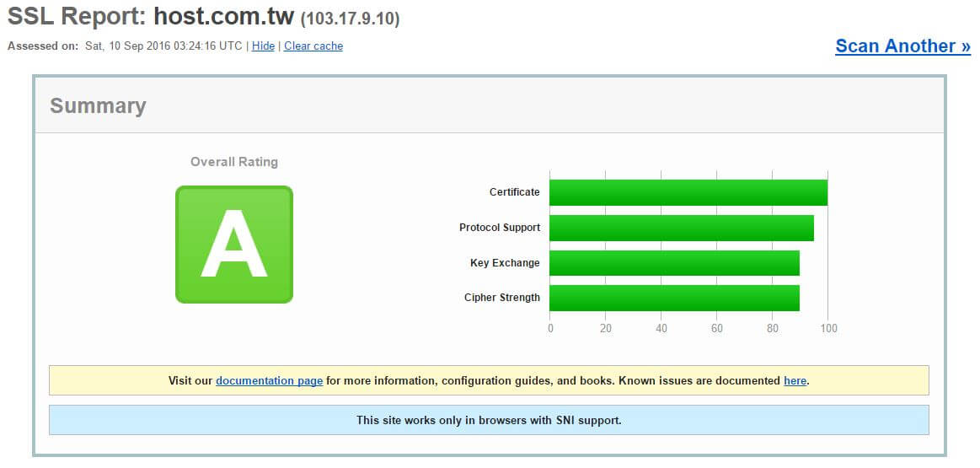This screenshot has width=980, height=468.
Task: Click the Protocol Support score bar
Action: (x=682, y=228)
